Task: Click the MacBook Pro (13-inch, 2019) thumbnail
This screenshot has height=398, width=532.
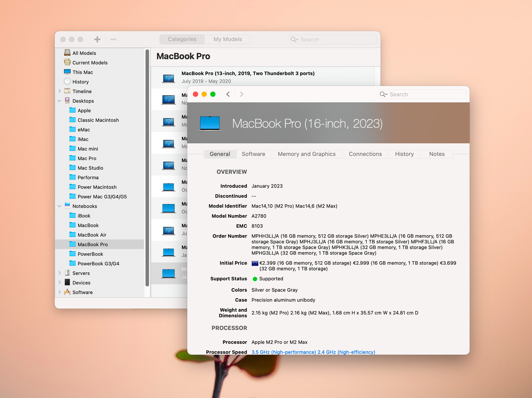Action: click(169, 78)
